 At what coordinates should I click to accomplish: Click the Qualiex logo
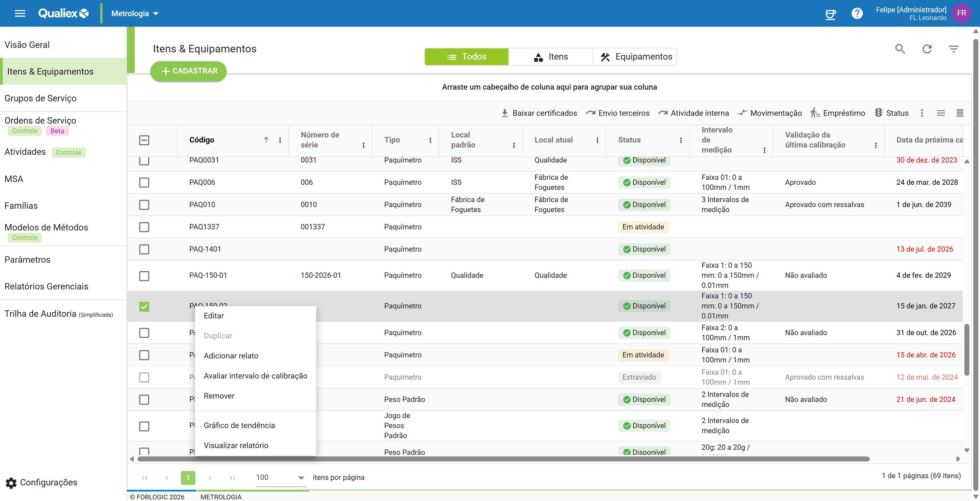pos(63,14)
